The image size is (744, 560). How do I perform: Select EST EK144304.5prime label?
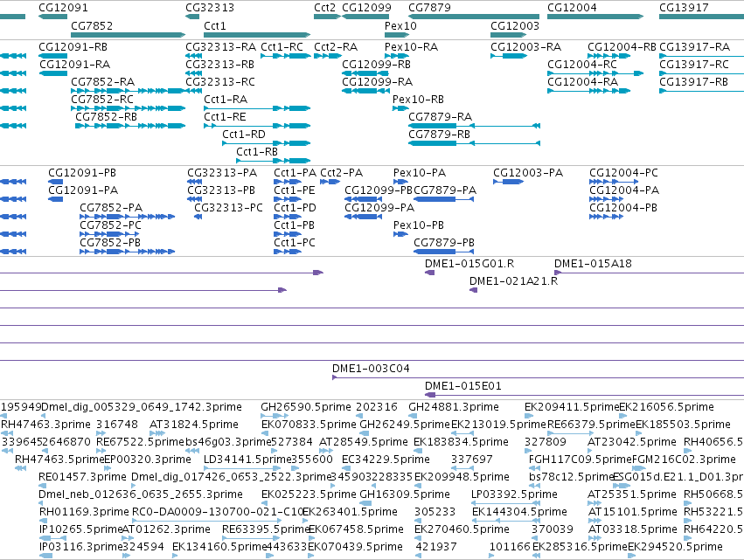(520, 512)
